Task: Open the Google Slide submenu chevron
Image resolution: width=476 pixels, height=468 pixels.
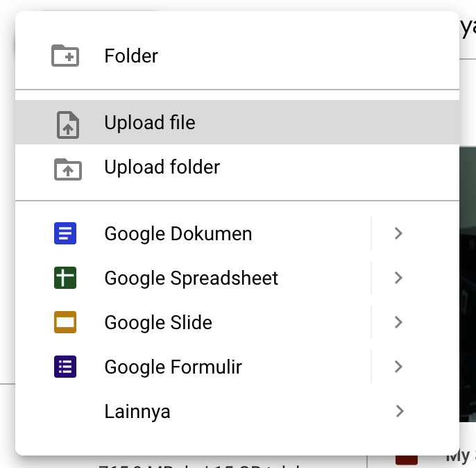Action: tap(398, 322)
